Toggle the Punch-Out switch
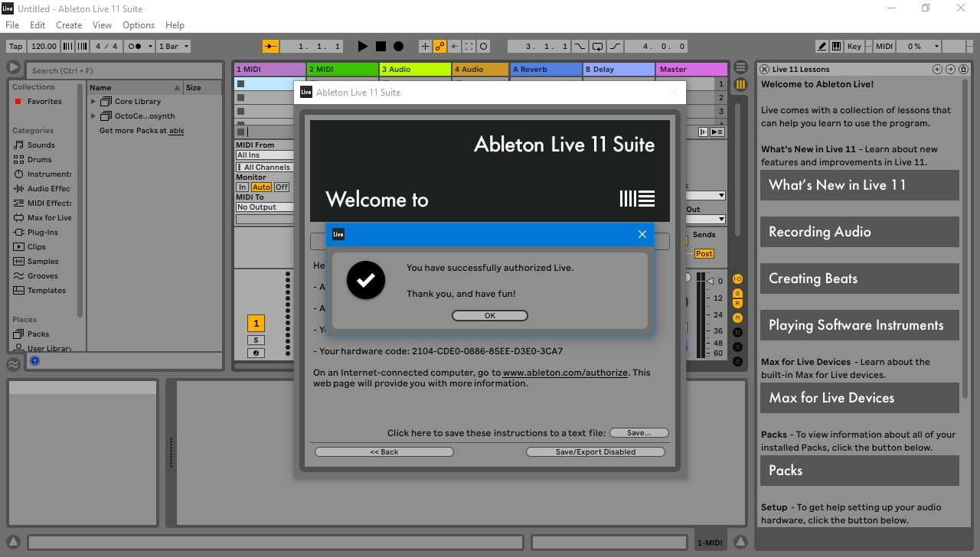Screen dimensions: 980x557 tap(616, 46)
